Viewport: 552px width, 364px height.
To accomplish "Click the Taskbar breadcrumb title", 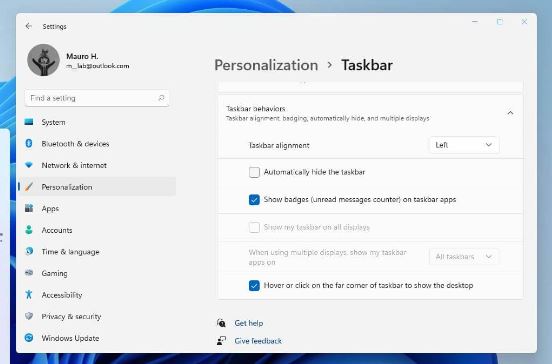I will pos(367,65).
